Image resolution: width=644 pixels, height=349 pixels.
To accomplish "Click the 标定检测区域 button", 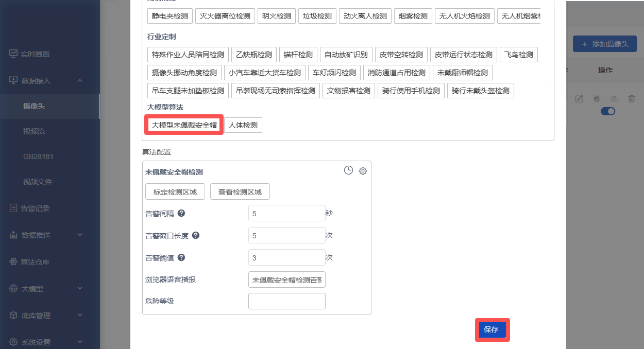I will click(x=175, y=192).
